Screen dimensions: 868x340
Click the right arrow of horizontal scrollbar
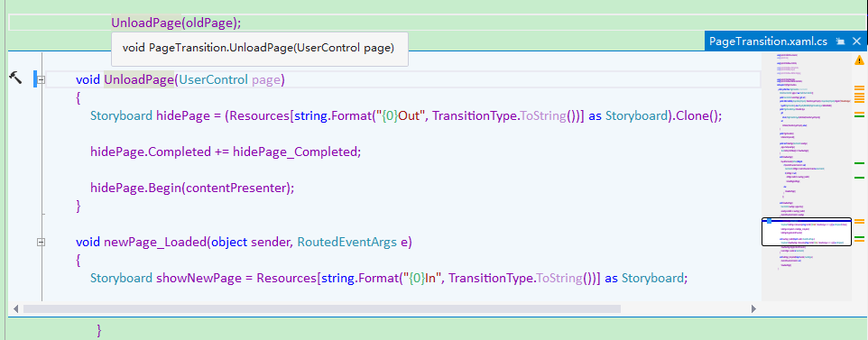pyautogui.click(x=753, y=308)
